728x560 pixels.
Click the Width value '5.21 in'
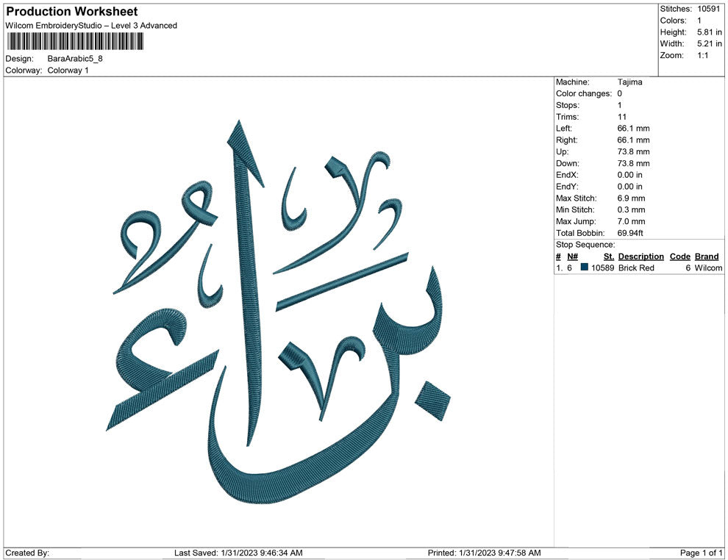[710, 43]
